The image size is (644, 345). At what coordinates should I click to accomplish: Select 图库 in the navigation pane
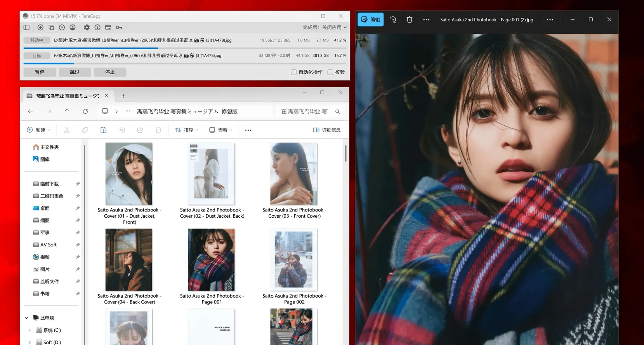click(41, 159)
